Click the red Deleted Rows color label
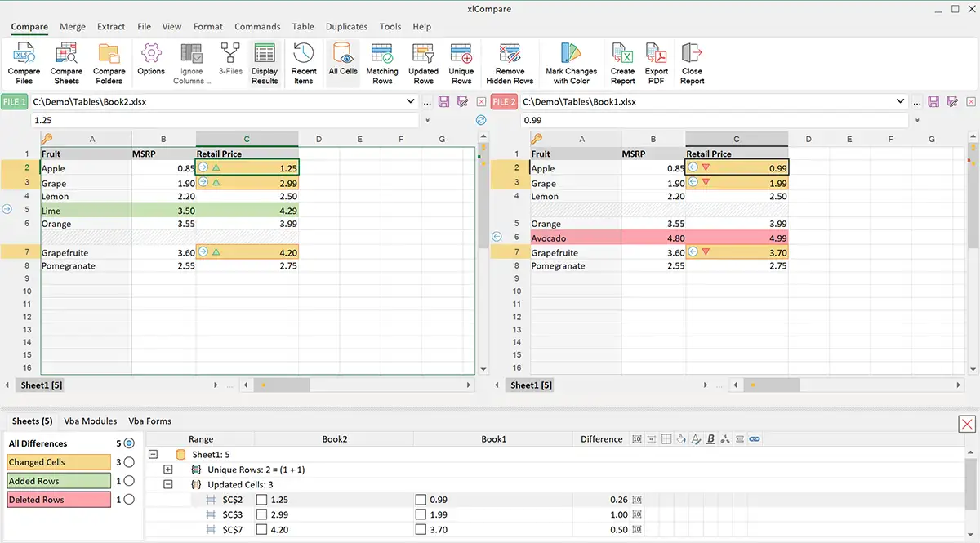The image size is (980, 543). pos(59,500)
